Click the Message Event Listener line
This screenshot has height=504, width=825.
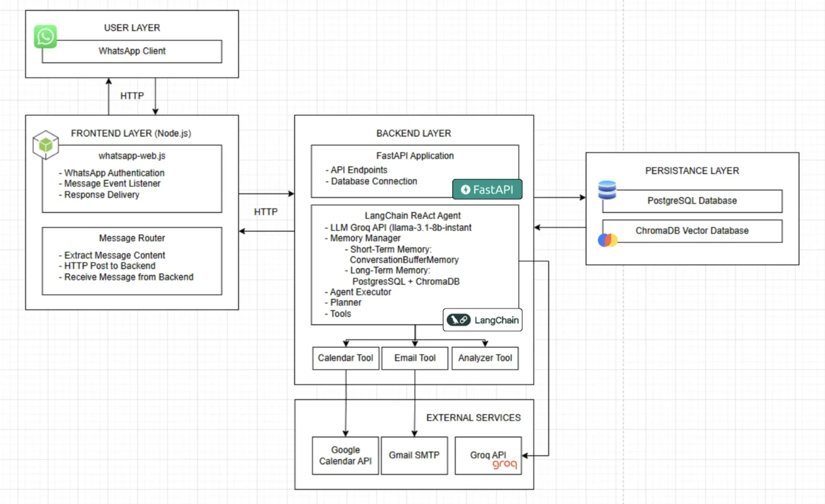click(109, 183)
